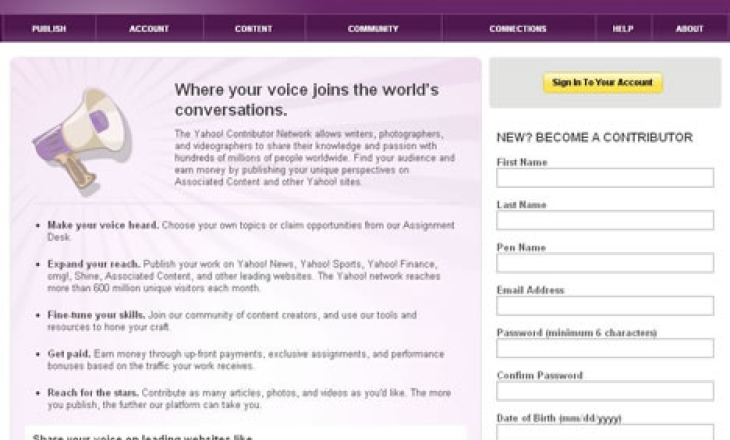Click the 'Get paid.' bullet text
This screenshot has height=440, width=730.
coord(69,354)
